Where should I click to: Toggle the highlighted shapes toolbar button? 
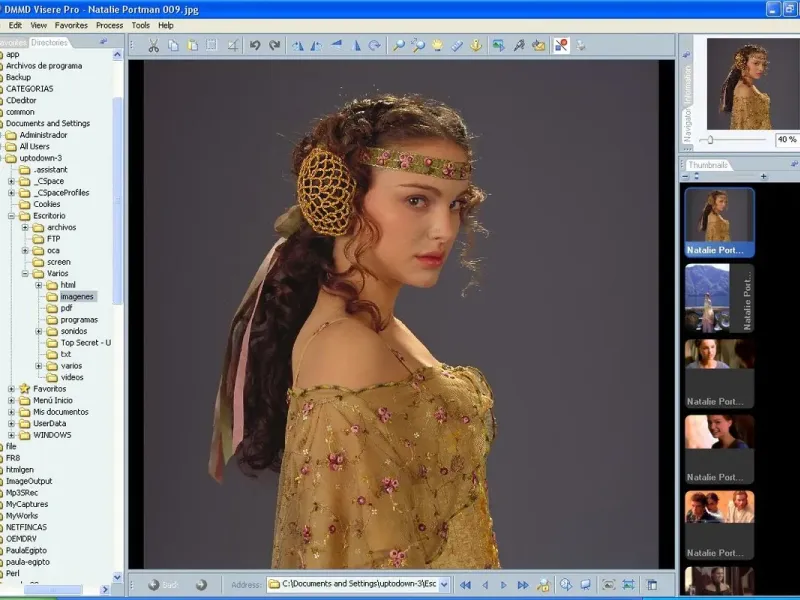pyautogui.click(x=561, y=45)
